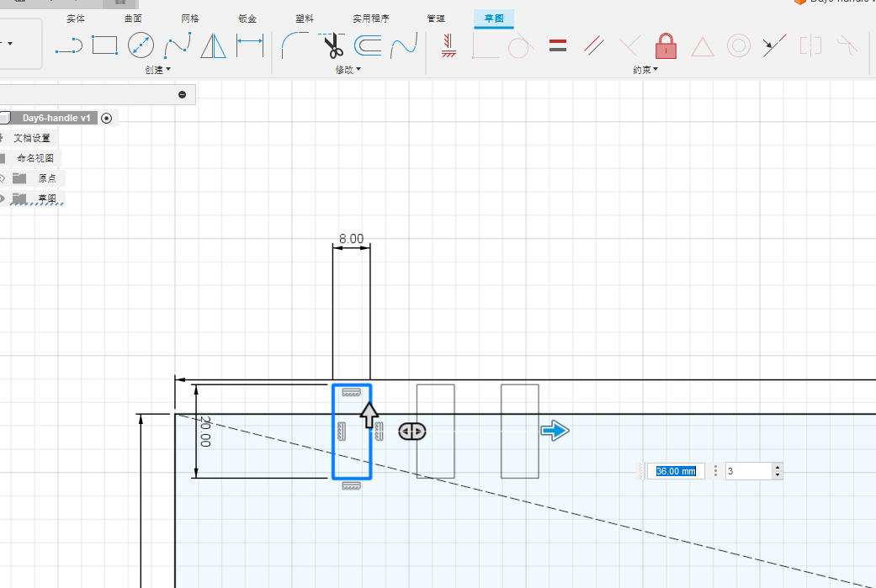The image size is (876, 588).
Task: Activate the Sketch Dimension tool
Action: click(x=250, y=45)
